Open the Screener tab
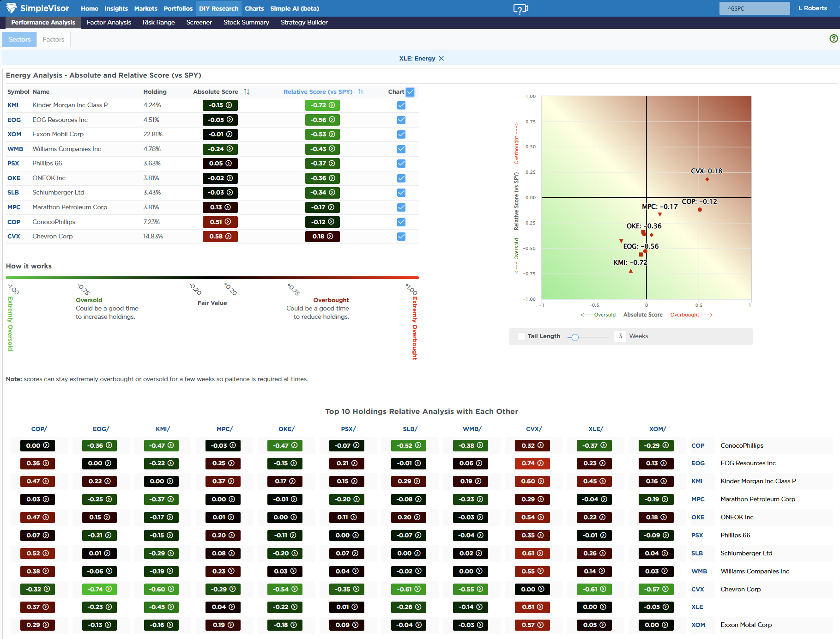The height and width of the screenshot is (639, 840). point(199,22)
